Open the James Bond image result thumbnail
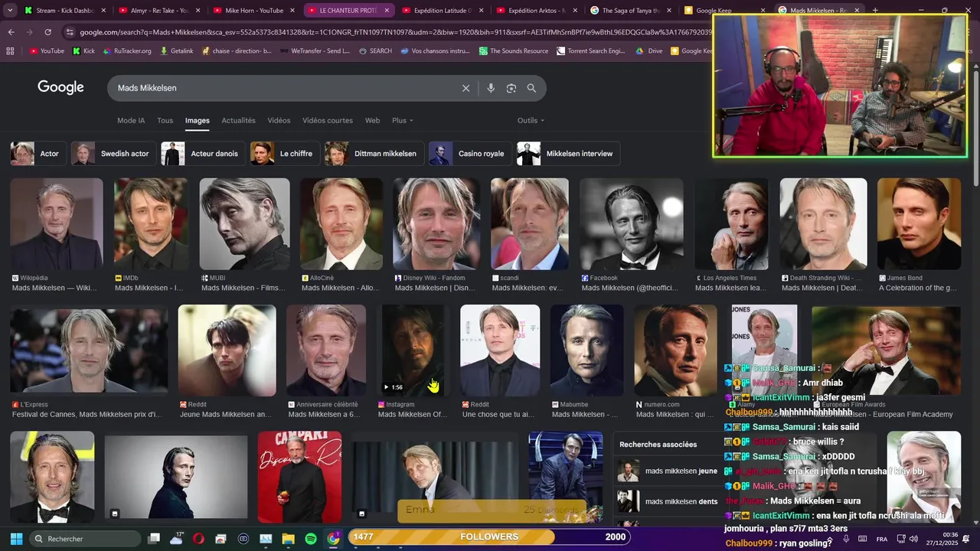The width and height of the screenshot is (980, 551). pyautogui.click(x=919, y=224)
